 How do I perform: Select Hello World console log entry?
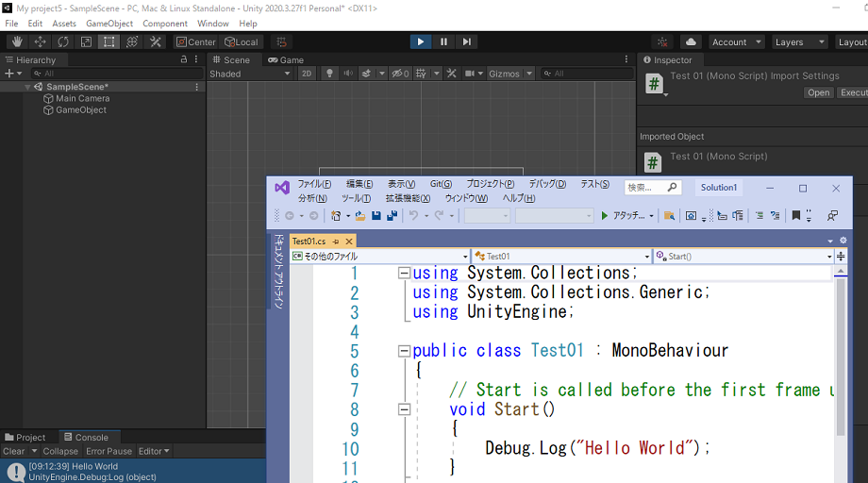(x=133, y=472)
